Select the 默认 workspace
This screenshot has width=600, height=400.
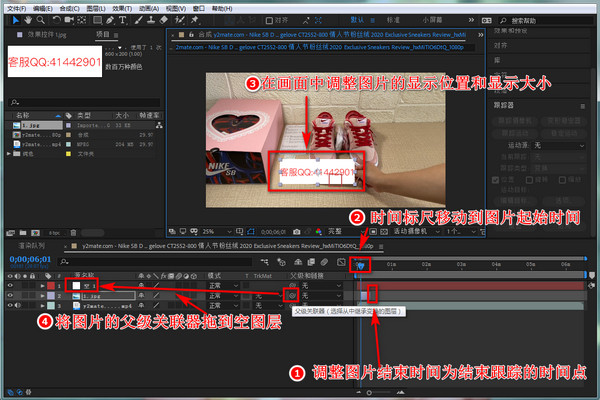[x=357, y=20]
